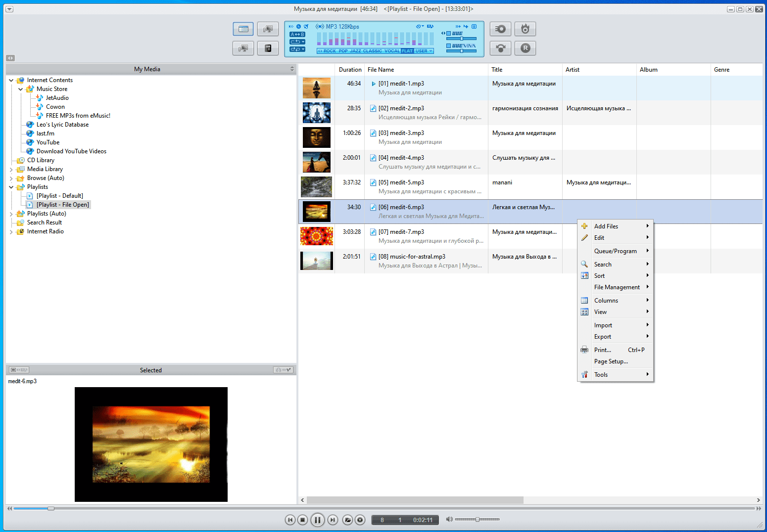Click the medit-3.mp3 Buddha thumbnail
767x532 pixels.
tap(317, 137)
